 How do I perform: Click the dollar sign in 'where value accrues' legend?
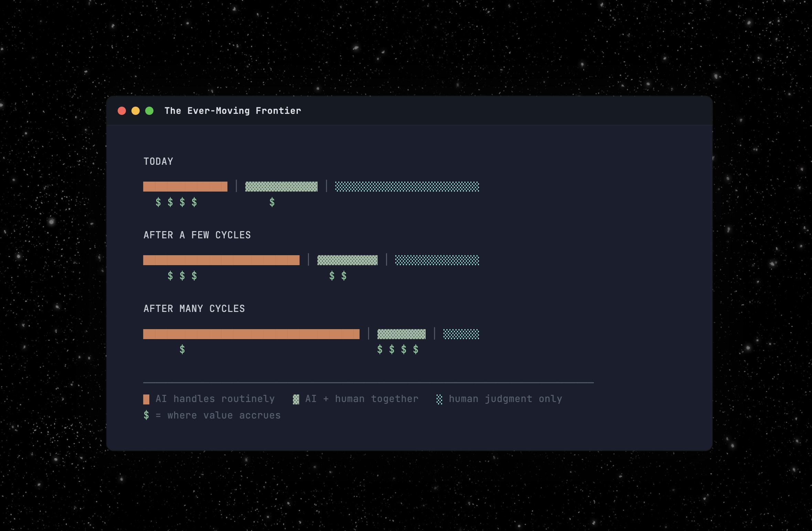147,415
